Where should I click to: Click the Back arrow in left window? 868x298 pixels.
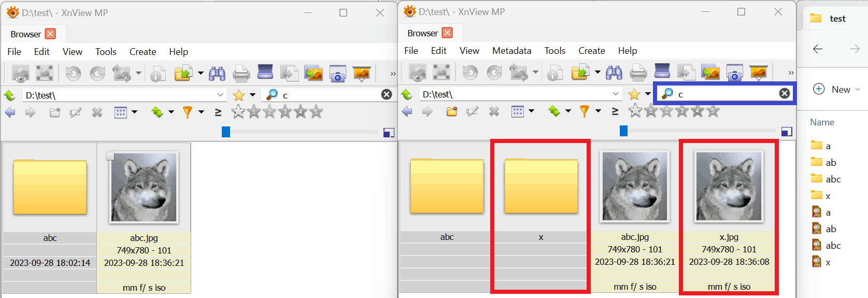tap(10, 112)
